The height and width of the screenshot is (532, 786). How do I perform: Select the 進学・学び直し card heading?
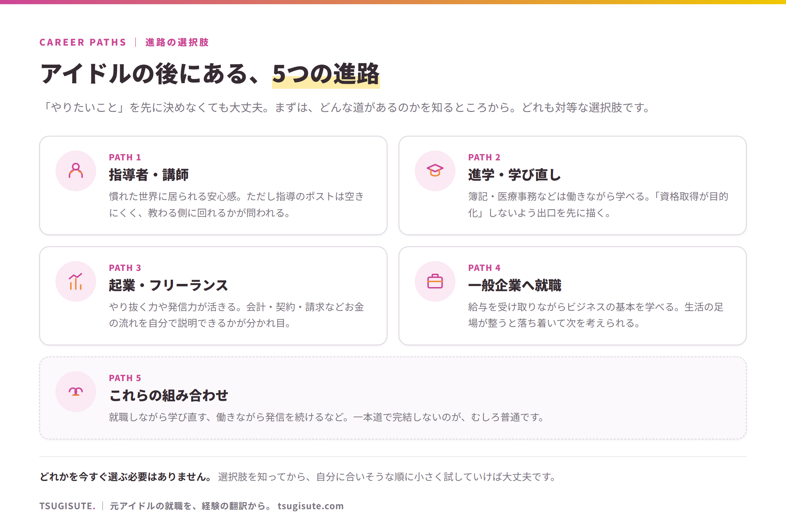514,175
